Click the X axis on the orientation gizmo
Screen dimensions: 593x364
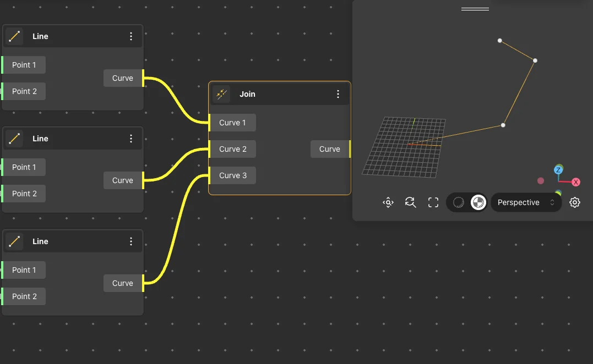[575, 182]
